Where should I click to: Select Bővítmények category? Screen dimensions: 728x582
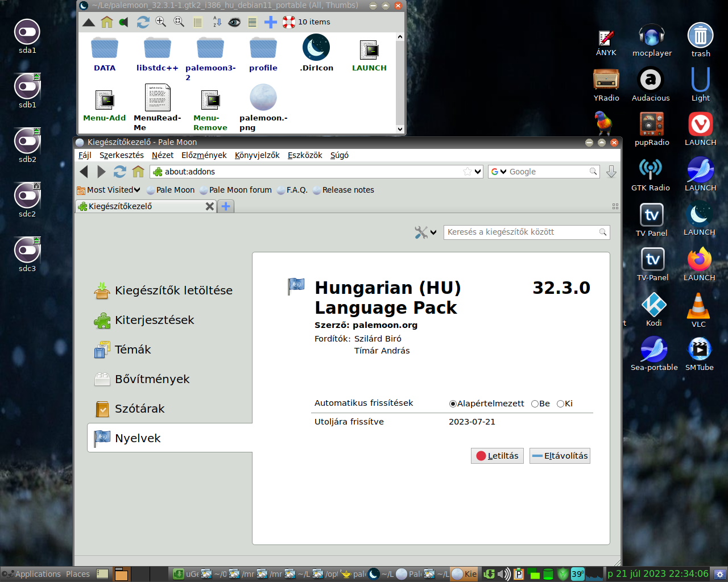click(x=169, y=379)
